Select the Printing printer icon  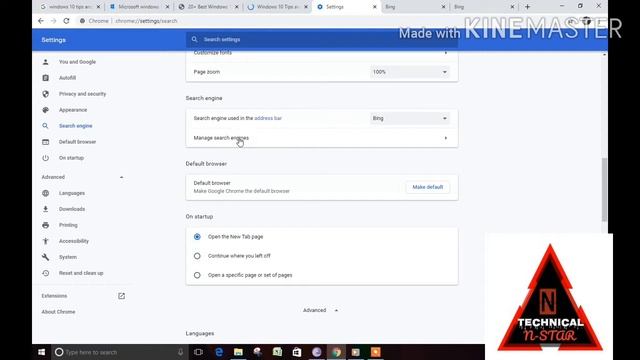point(45,225)
